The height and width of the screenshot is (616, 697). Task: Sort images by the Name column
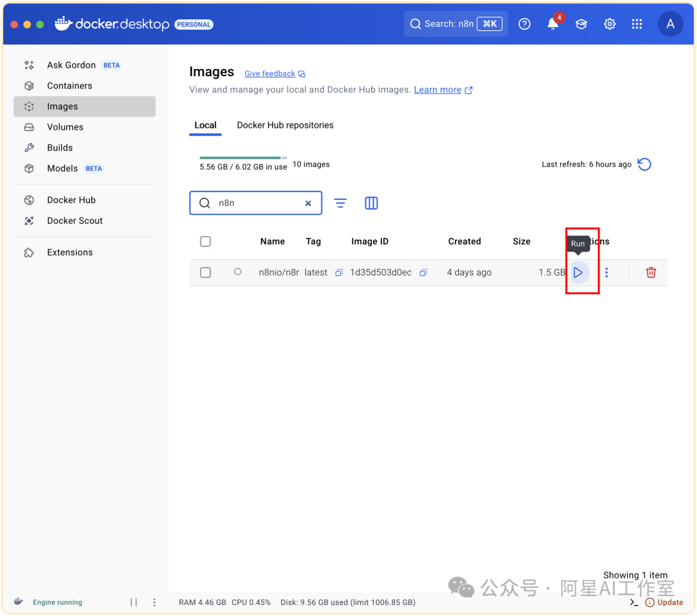coord(272,241)
